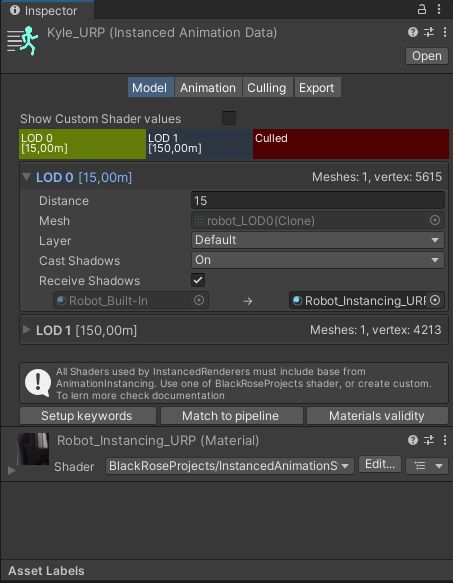Image resolution: width=453 pixels, height=583 pixels.
Task: Uncheck Receive Shadows checkbox
Action: [x=198, y=280]
